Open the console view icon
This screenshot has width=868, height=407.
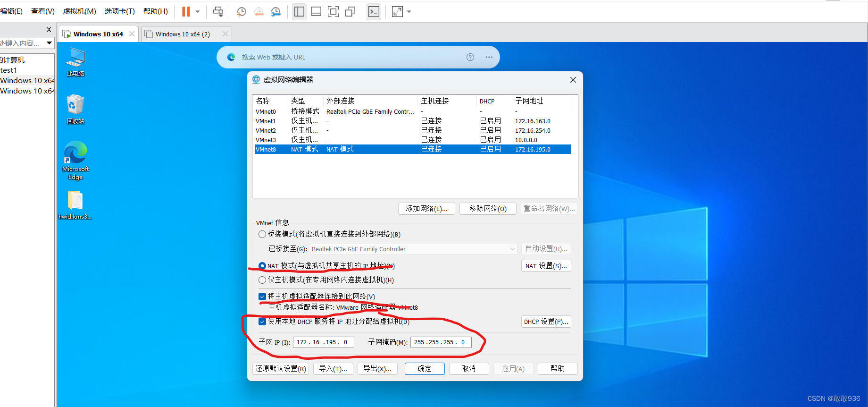[374, 11]
